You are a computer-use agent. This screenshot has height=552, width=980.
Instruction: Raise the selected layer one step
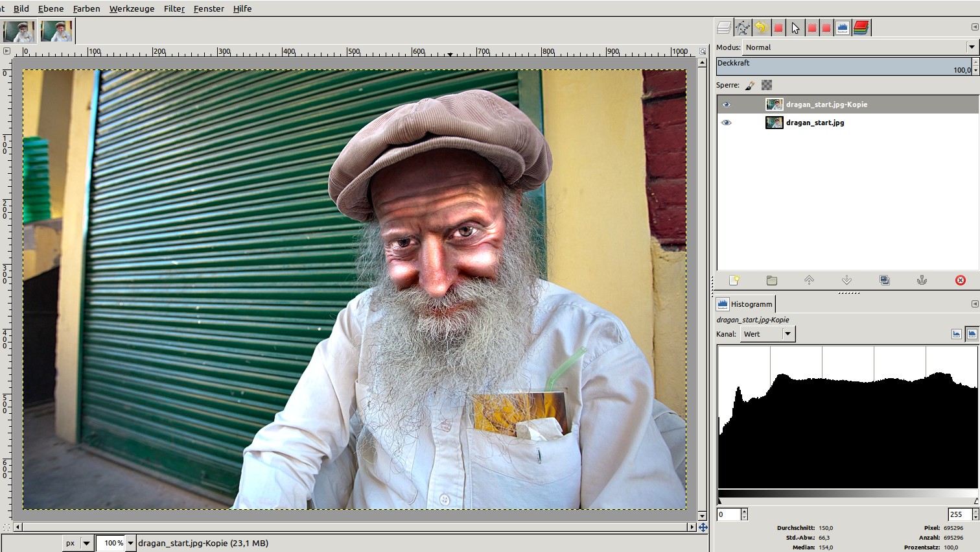coord(809,280)
